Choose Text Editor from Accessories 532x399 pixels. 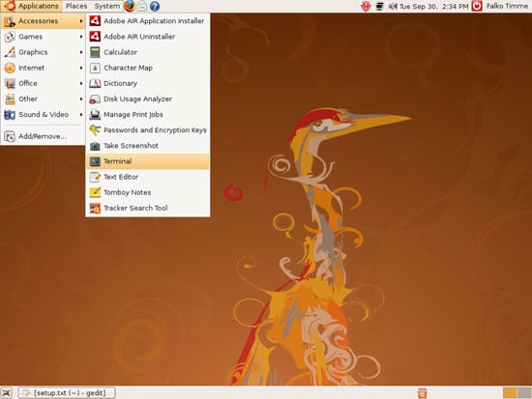tap(148, 177)
